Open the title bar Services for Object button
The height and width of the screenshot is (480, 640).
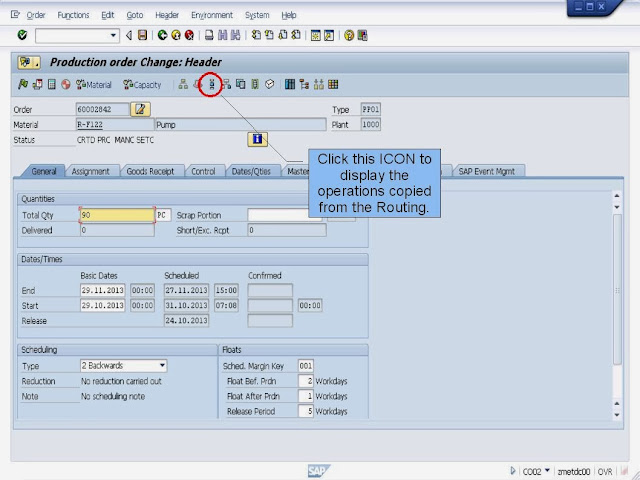click(x=29, y=62)
